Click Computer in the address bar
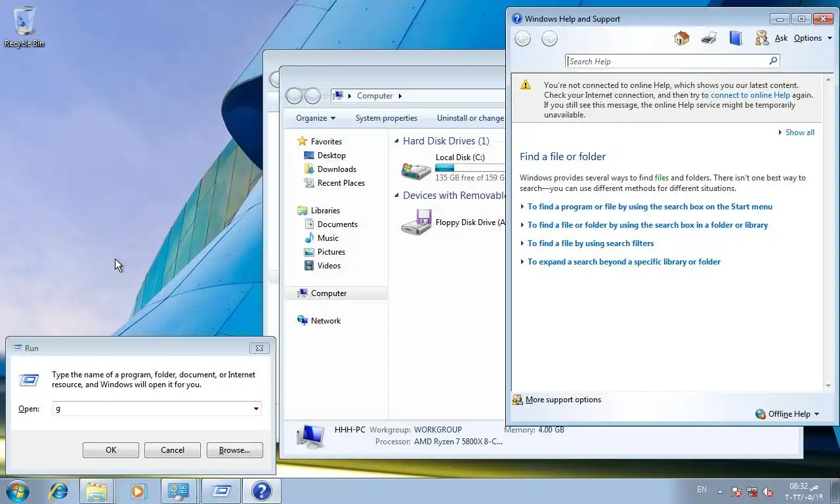840x504 pixels. (x=375, y=96)
